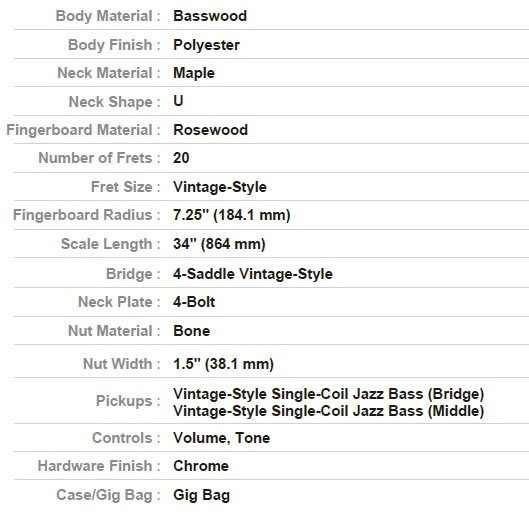Click the Bridge pickup description line
The height and width of the screenshot is (517, 529).
329,394
